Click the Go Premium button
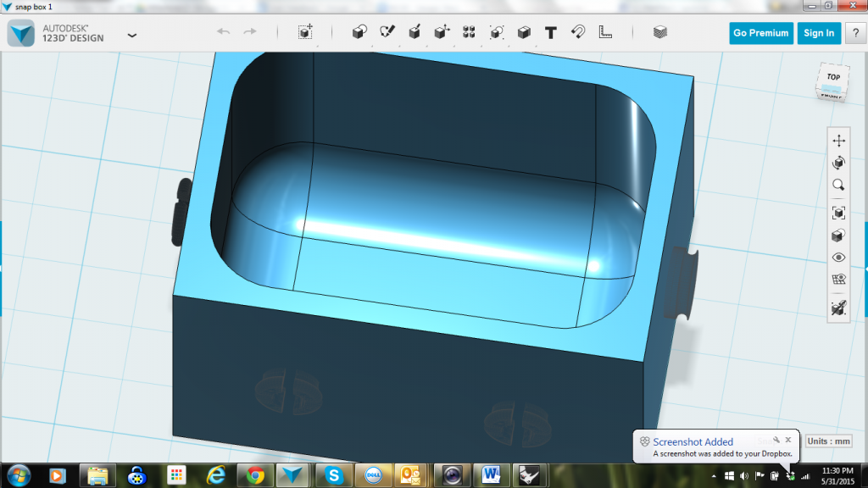868x488 pixels. coord(760,33)
